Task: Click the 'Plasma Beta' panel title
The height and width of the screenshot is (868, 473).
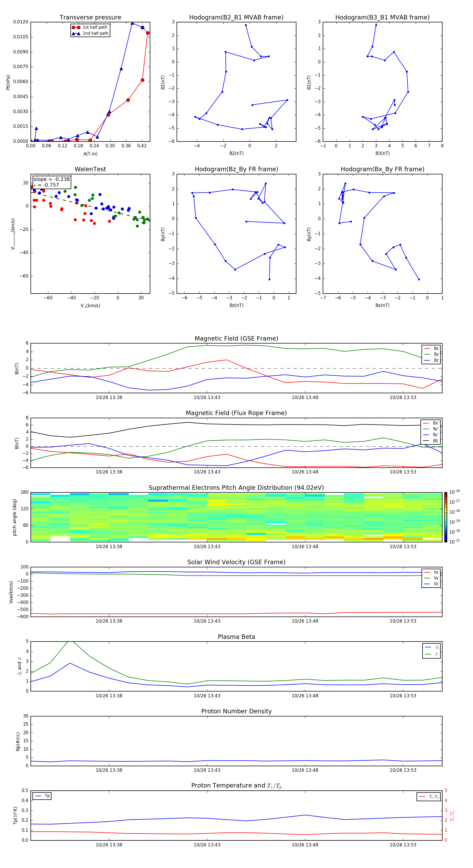Action: coord(236,637)
